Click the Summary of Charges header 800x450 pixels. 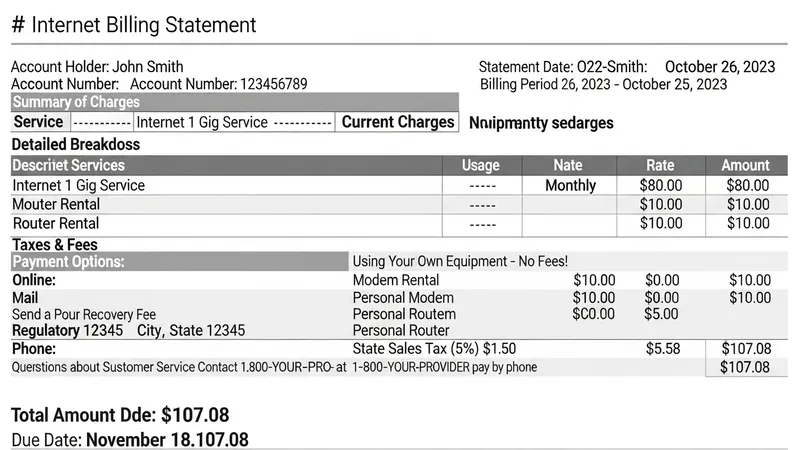point(76,102)
